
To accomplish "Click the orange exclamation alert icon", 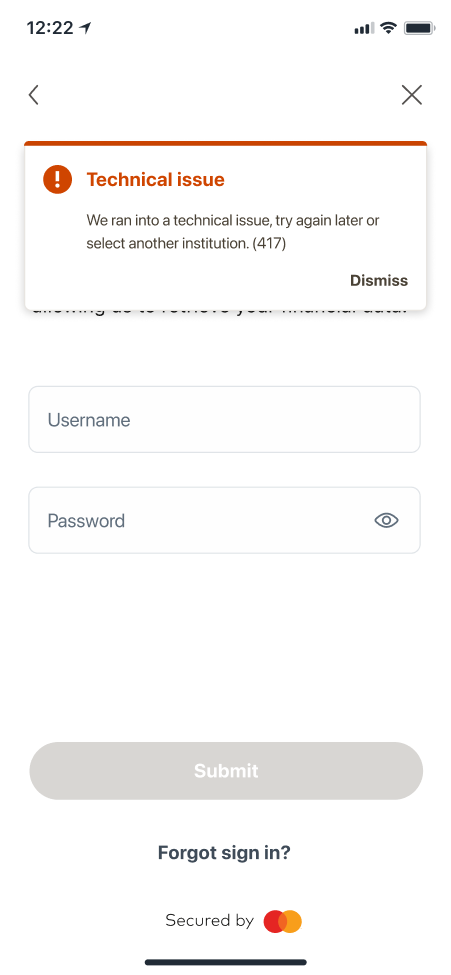I will pyautogui.click(x=58, y=180).
